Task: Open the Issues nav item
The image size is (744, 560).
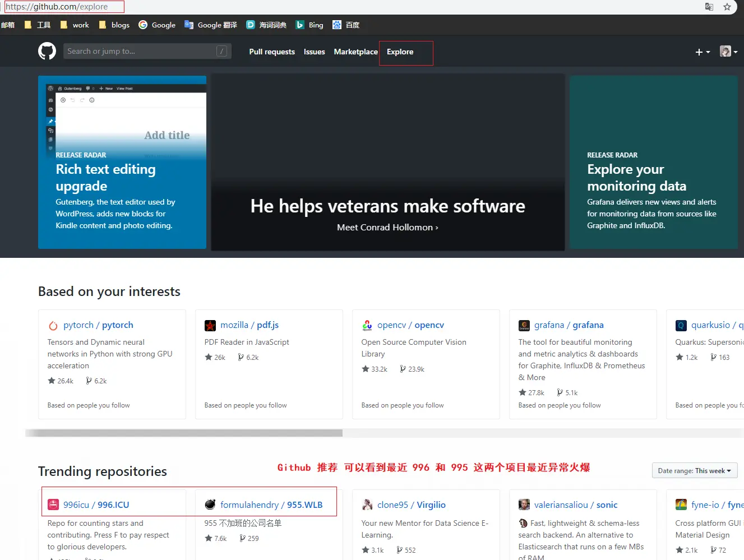Action: tap(314, 52)
